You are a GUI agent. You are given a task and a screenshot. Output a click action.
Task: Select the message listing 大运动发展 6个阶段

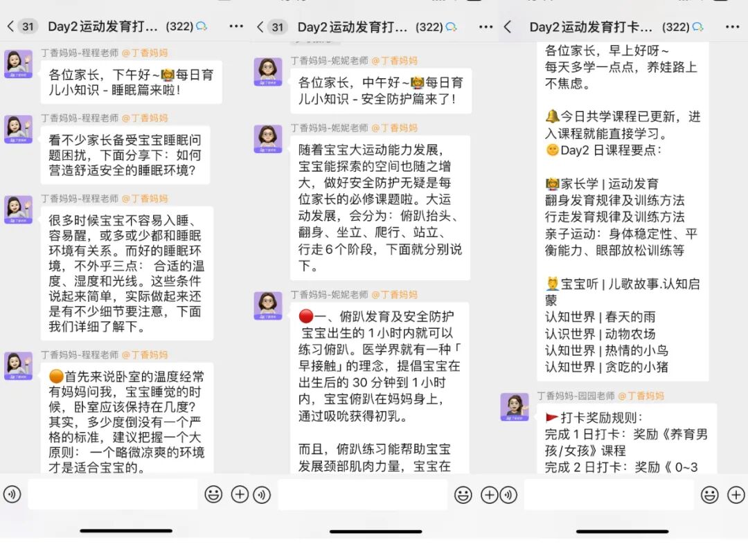(380, 208)
